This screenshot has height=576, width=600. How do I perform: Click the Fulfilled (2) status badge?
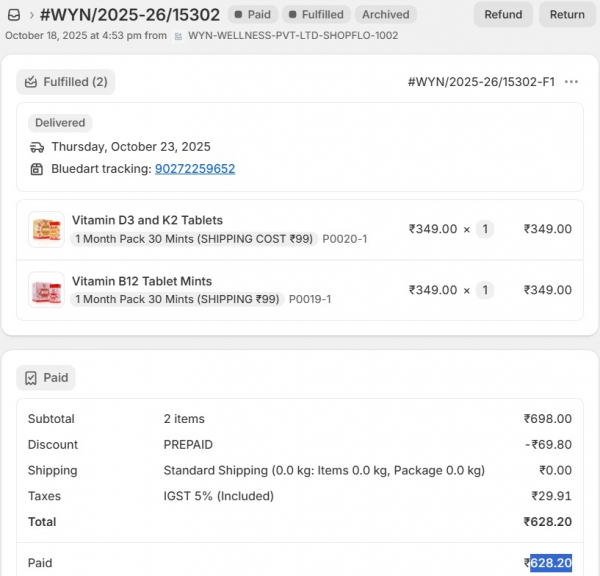coord(66,82)
